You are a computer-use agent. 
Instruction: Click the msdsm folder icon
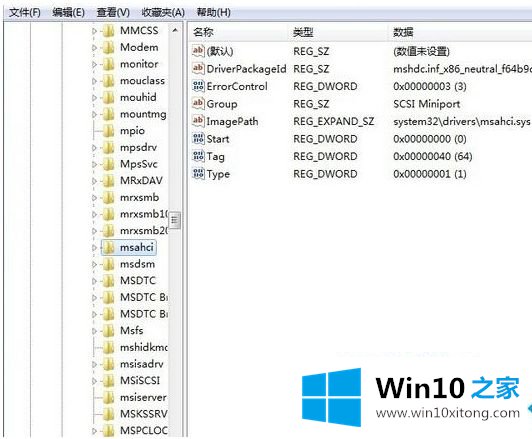click(x=109, y=264)
